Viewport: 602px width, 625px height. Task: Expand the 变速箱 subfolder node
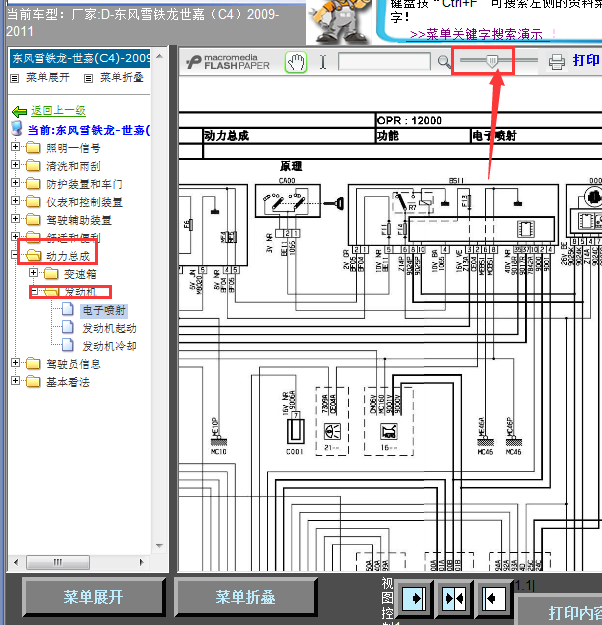pos(33,273)
